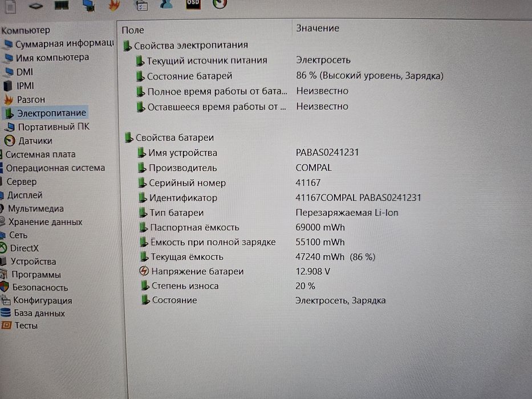Click the Значение column header
The width and height of the screenshot is (532, 399).
pyautogui.click(x=318, y=28)
